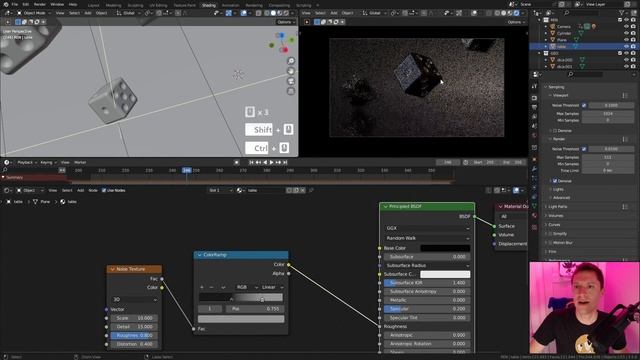The height and width of the screenshot is (360, 640).
Task: Open outliner filter funnel icon
Action: point(623,13)
